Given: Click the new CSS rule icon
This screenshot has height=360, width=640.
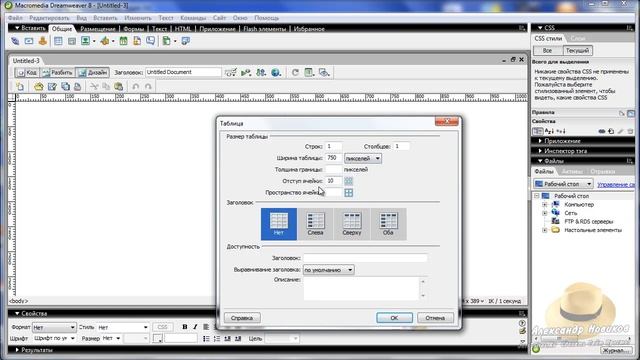Looking at the screenshot, I should click(611, 131).
